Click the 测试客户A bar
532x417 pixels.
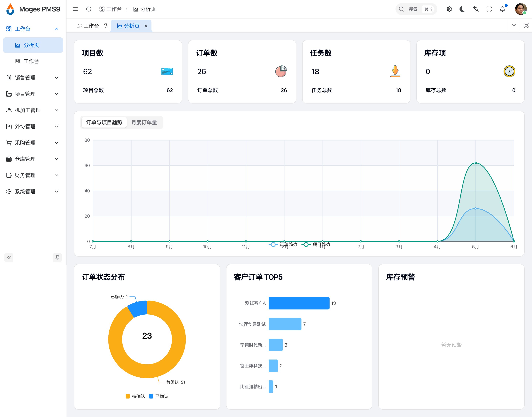(x=299, y=303)
